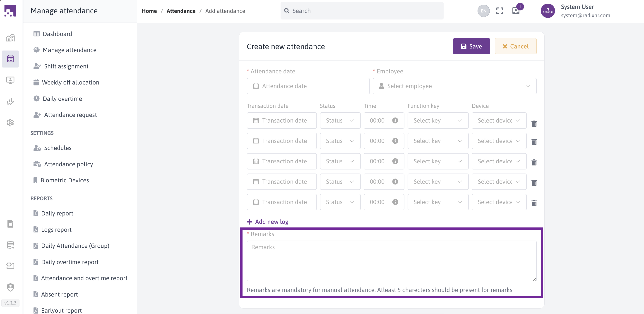The height and width of the screenshot is (314, 644).
Task: Open second row Select key dropdown
Action: tap(437, 141)
